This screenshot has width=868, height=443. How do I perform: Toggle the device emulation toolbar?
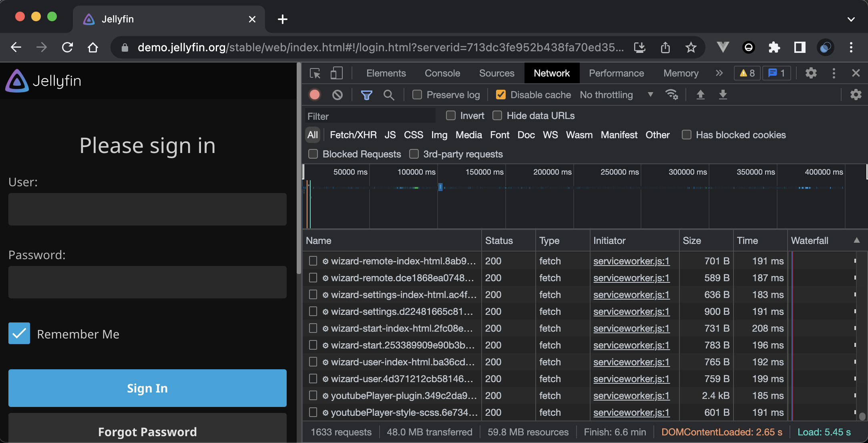(336, 73)
